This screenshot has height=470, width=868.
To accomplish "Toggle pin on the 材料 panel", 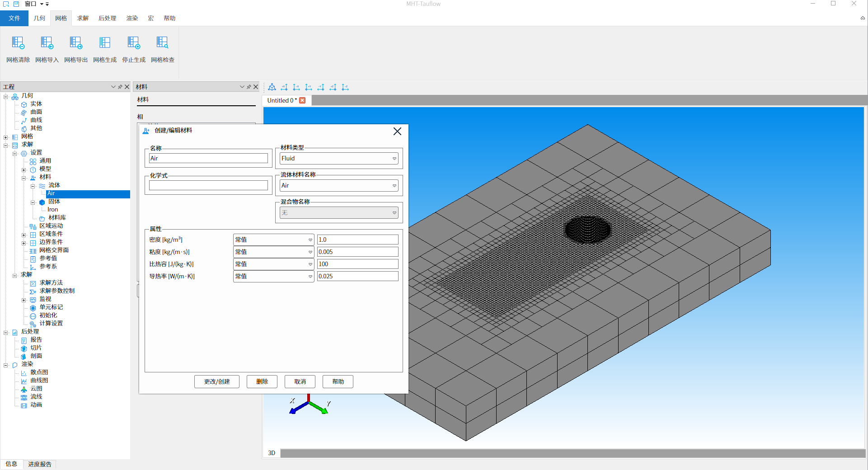I will tap(249, 87).
